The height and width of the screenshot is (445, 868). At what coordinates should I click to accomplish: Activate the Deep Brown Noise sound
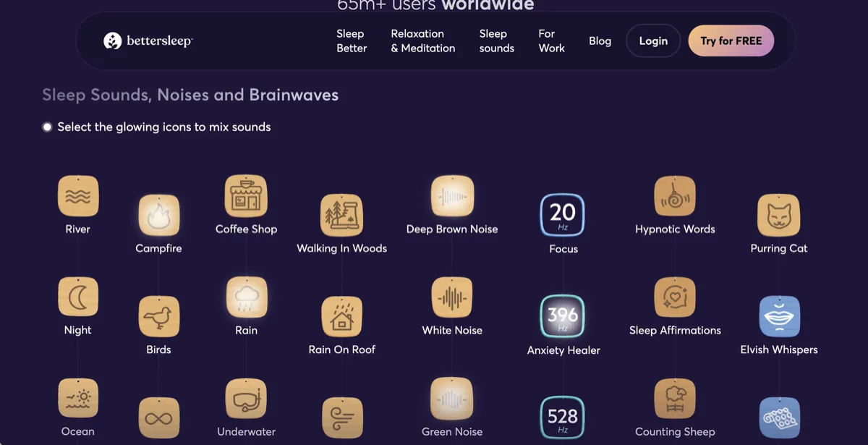click(452, 195)
